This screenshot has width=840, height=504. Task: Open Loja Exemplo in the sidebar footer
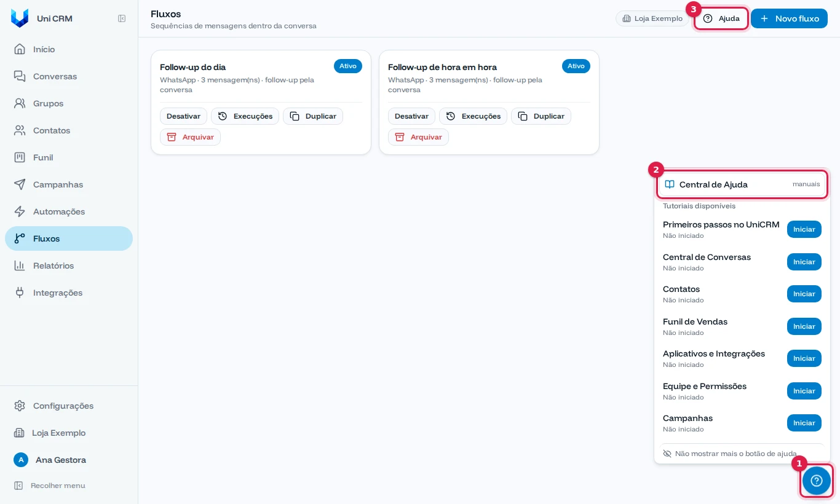(69, 433)
